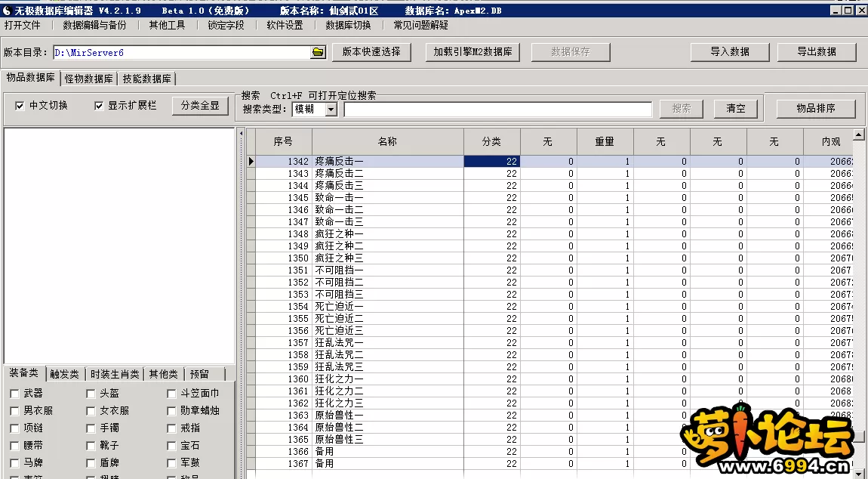Open the folder browse icon beside version directory
The image size is (868, 479).
(318, 52)
